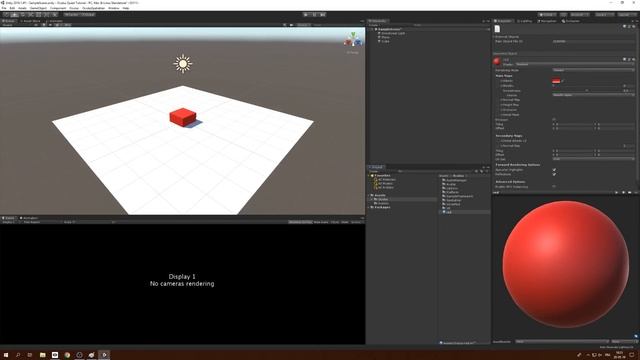Click the Create button in Project panel
The height and width of the screenshot is (360, 640).
coord(374,171)
